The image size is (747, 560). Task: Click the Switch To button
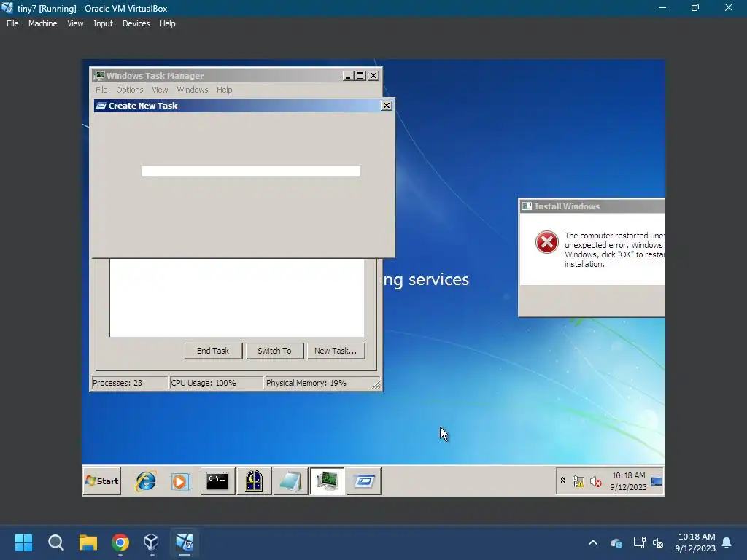(274, 351)
